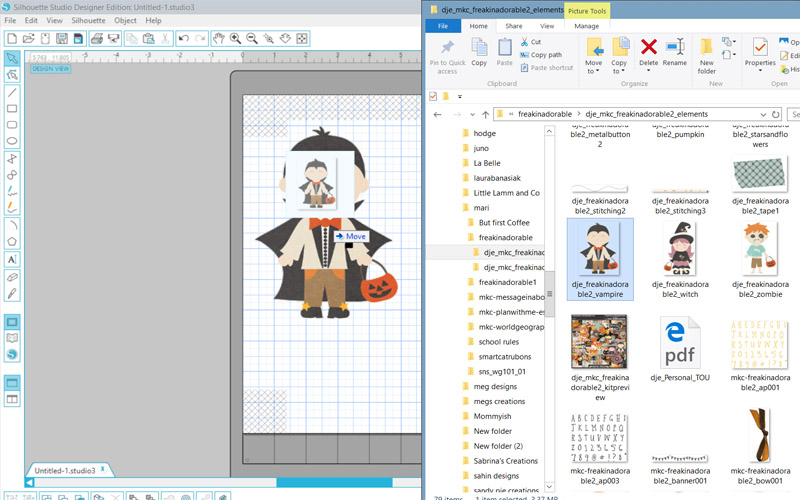The height and width of the screenshot is (500, 800).
Task: Zoom out with the magnifier minus icon
Action: point(252,38)
